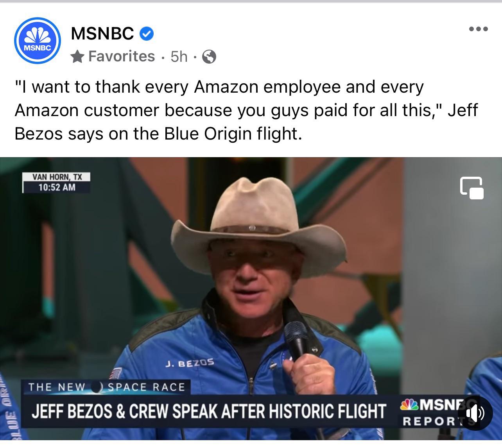This screenshot has width=502, height=448.
Task: Open the three-dot post options menu
Action: pos(479,29)
